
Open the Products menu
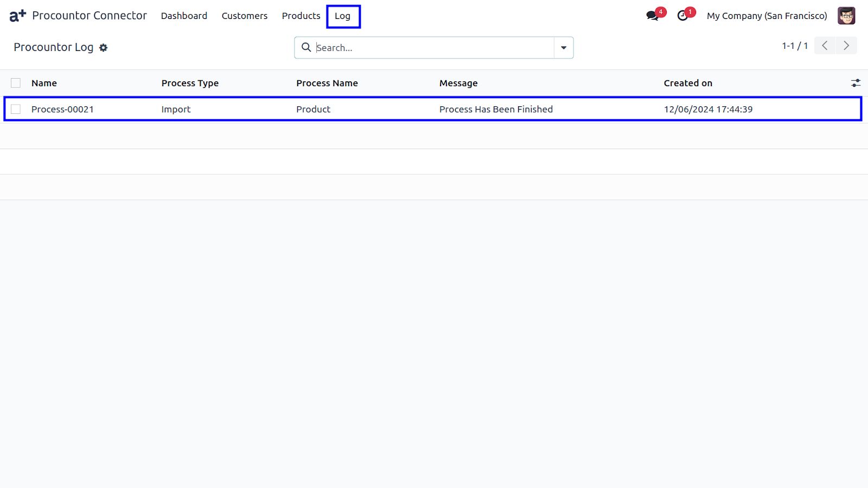point(301,16)
